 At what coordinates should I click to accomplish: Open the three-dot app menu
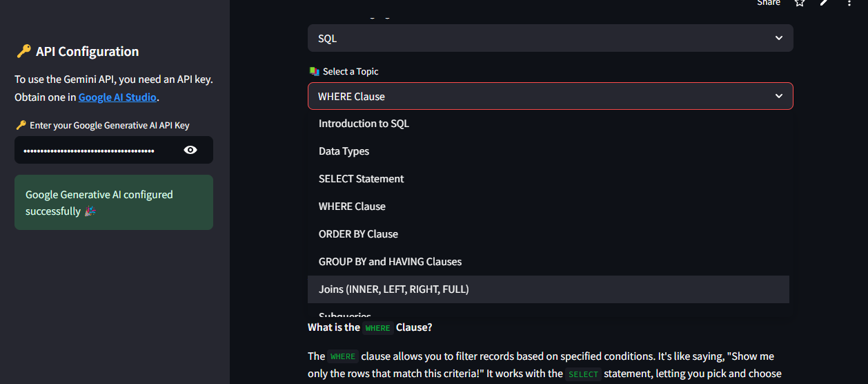click(849, 3)
